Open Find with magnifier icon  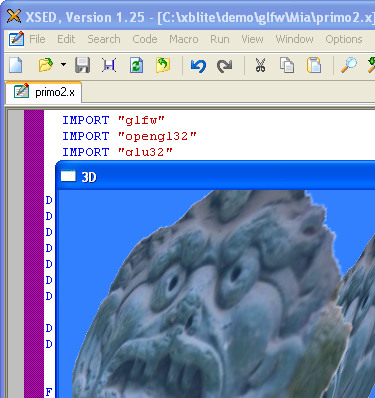(349, 65)
